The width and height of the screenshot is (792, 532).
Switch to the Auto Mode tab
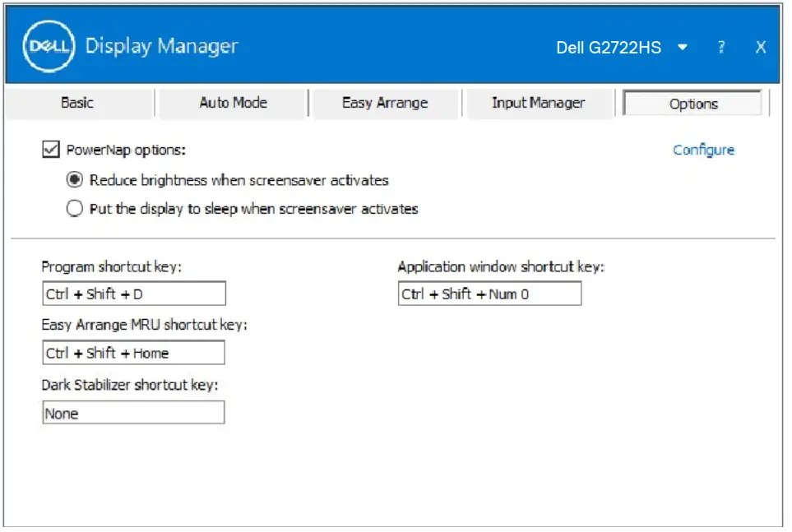[x=231, y=102]
